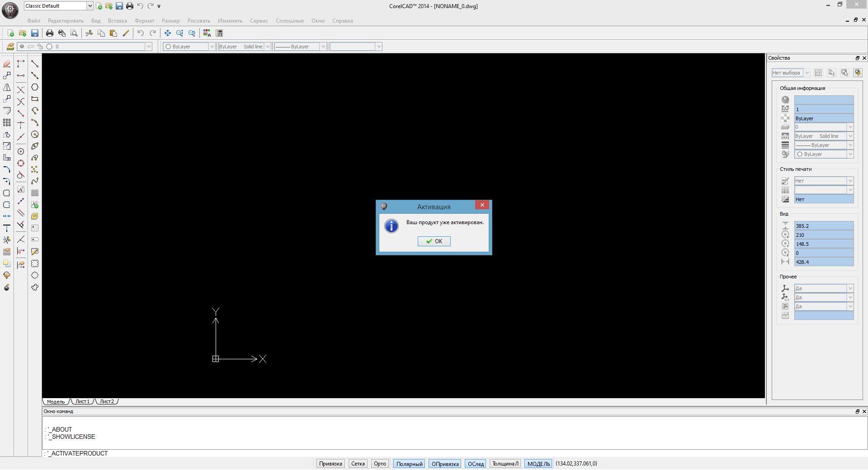Close the Свойства properties panel
Viewport: 868px width, 470px height.
pyautogui.click(x=864, y=58)
